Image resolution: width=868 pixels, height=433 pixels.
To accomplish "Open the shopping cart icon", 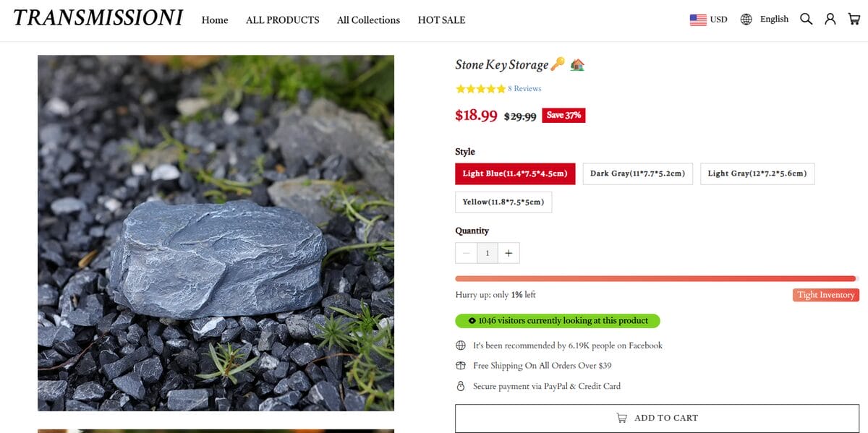I will point(854,20).
